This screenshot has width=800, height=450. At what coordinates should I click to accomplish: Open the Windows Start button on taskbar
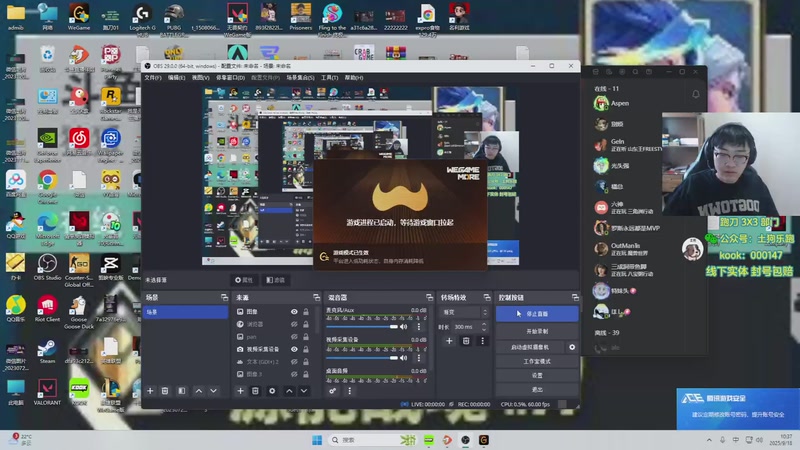pos(317,440)
